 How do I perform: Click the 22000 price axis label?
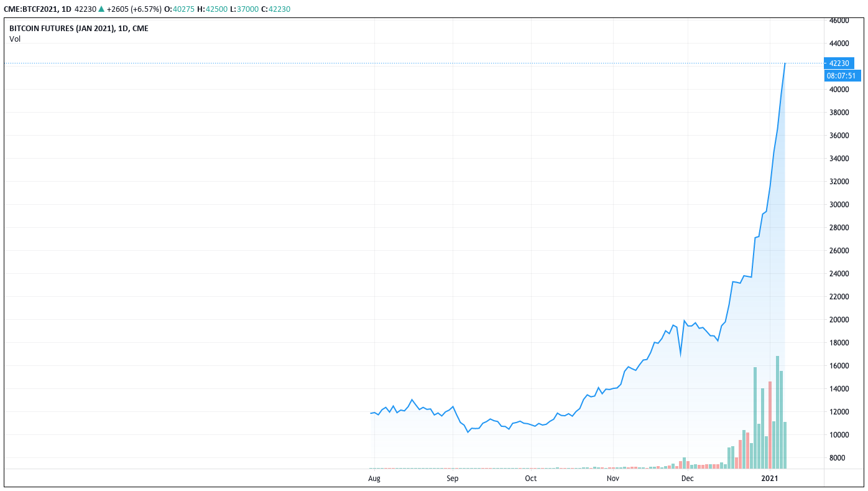click(839, 297)
